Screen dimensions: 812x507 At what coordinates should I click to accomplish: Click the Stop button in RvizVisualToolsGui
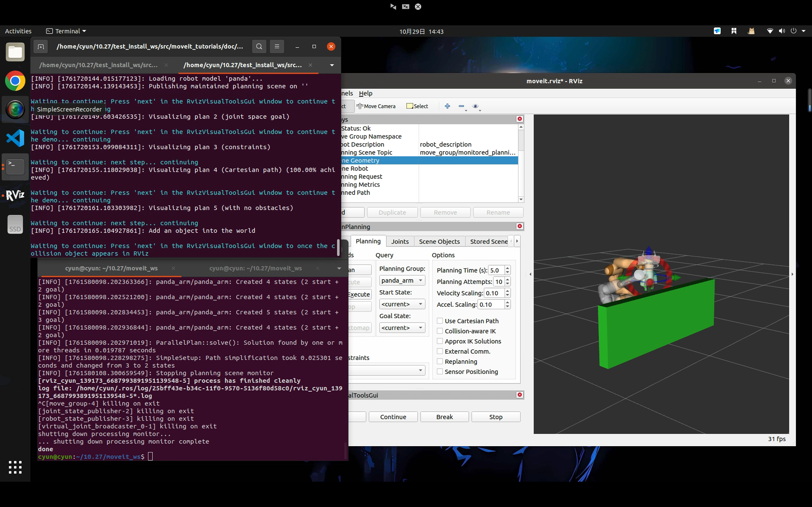(x=495, y=417)
